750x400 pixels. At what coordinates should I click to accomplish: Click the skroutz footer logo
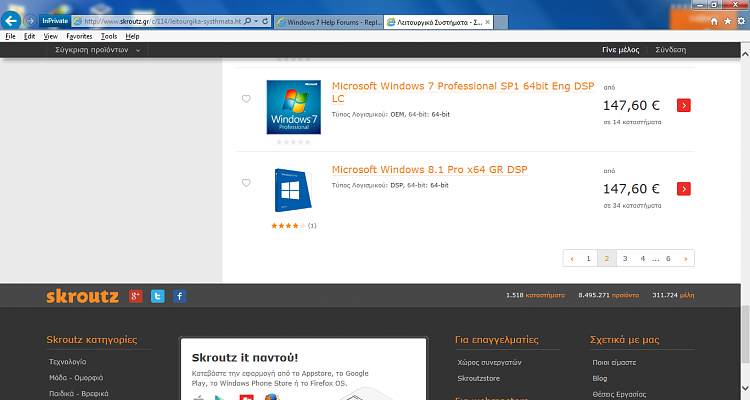82,296
